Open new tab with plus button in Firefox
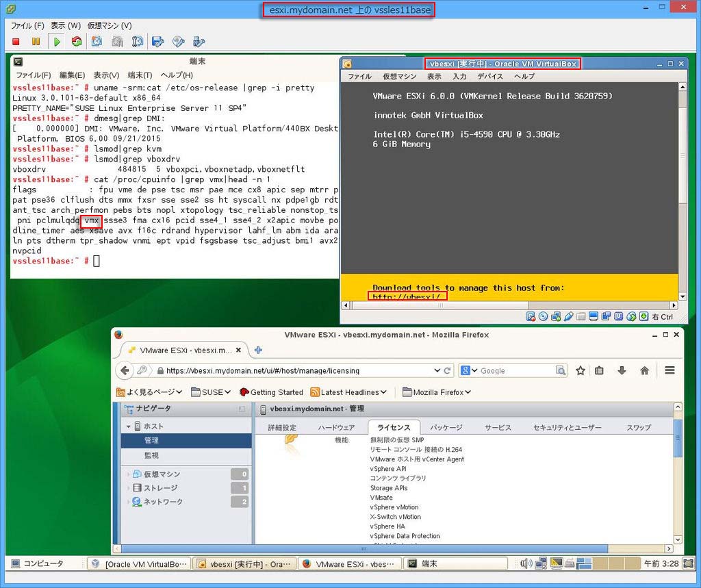 (x=258, y=350)
